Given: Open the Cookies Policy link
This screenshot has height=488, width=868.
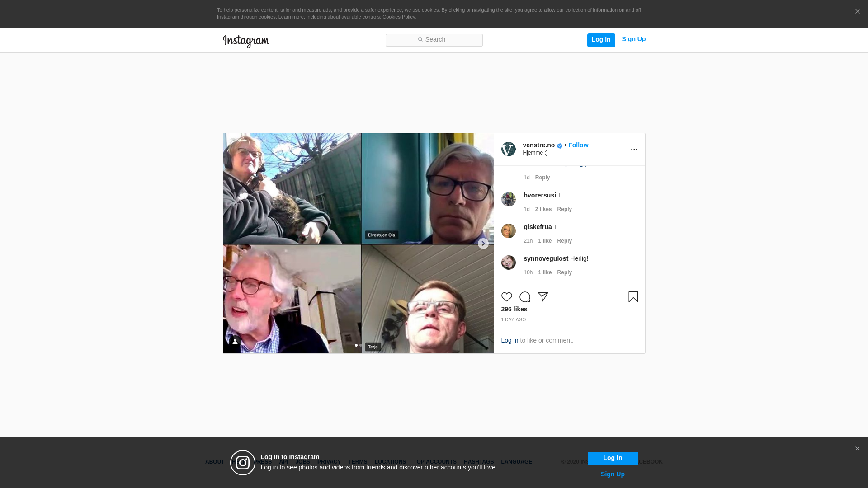Looking at the screenshot, I should pos(399,17).
